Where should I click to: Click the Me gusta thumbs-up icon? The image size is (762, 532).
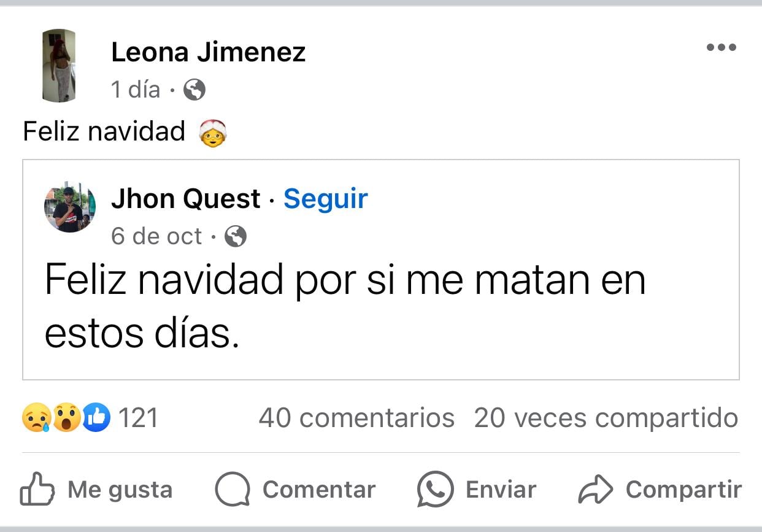pos(38,489)
